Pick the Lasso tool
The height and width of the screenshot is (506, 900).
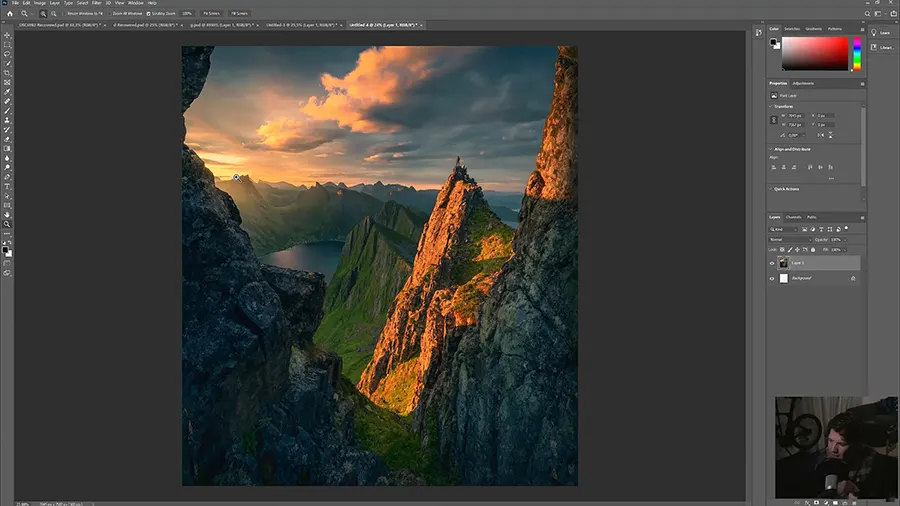click(x=7, y=54)
